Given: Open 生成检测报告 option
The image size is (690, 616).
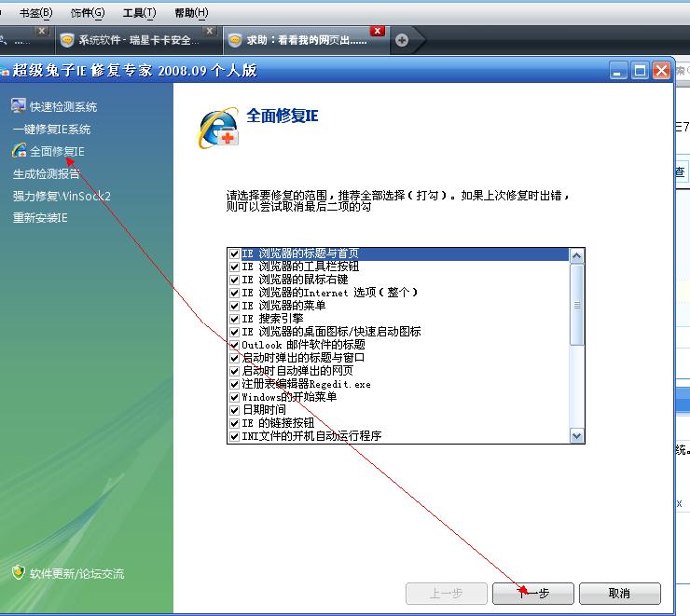Looking at the screenshot, I should click(x=47, y=174).
